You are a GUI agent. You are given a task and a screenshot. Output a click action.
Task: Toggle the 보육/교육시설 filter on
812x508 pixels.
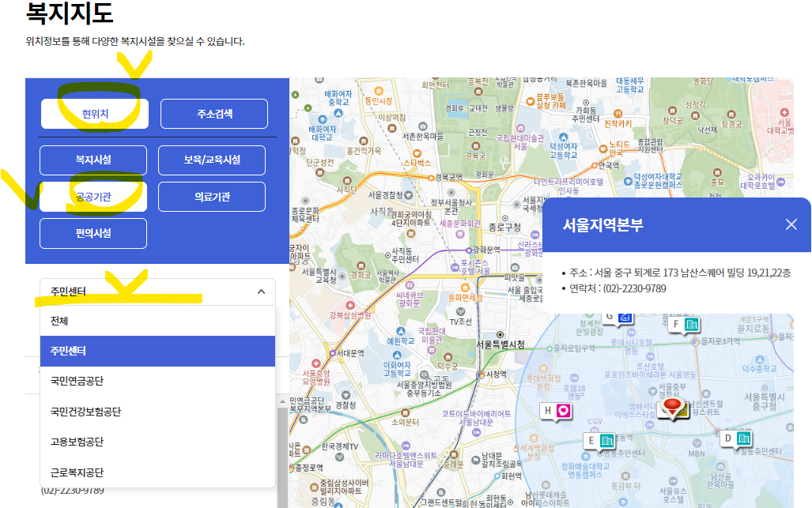(211, 160)
